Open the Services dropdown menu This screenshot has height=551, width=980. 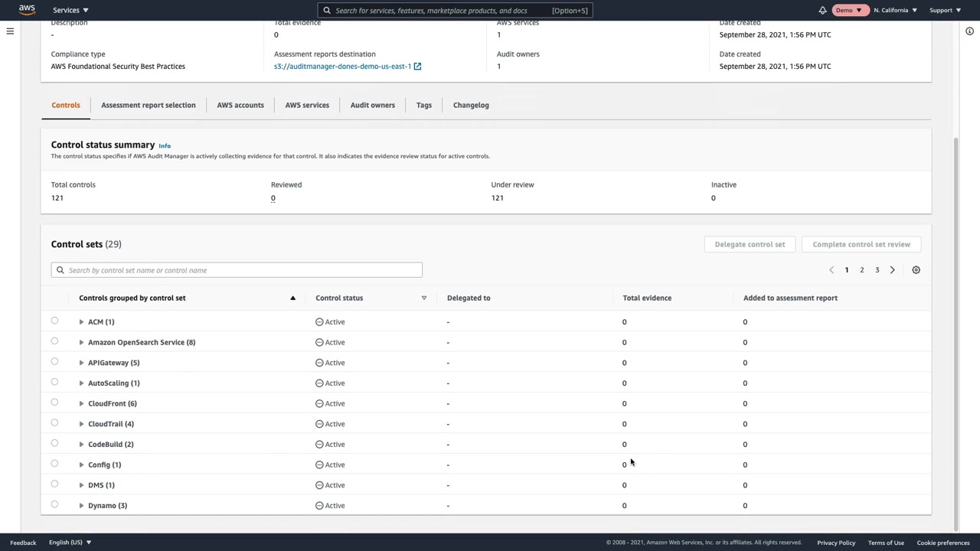[70, 10]
